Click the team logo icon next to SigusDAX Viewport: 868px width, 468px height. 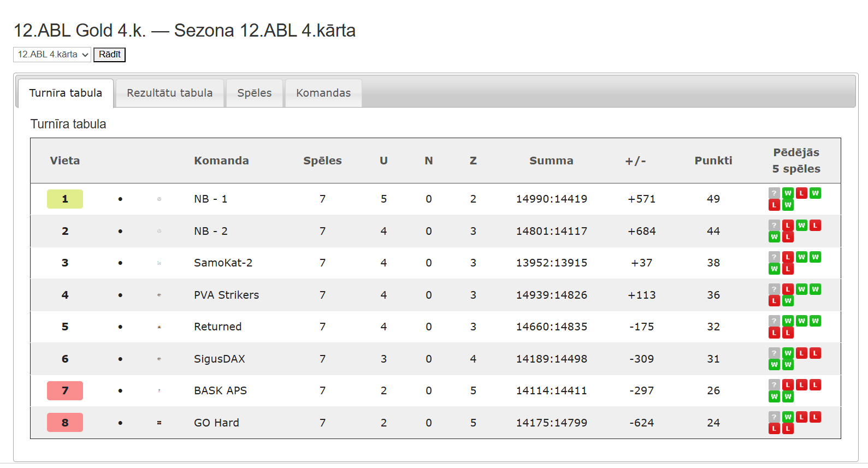159,359
